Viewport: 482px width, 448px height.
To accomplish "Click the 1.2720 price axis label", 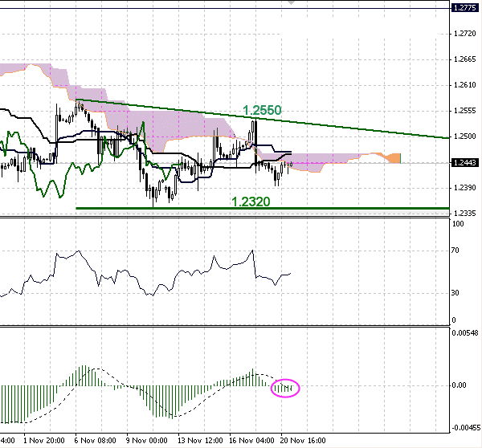I will pos(465,34).
